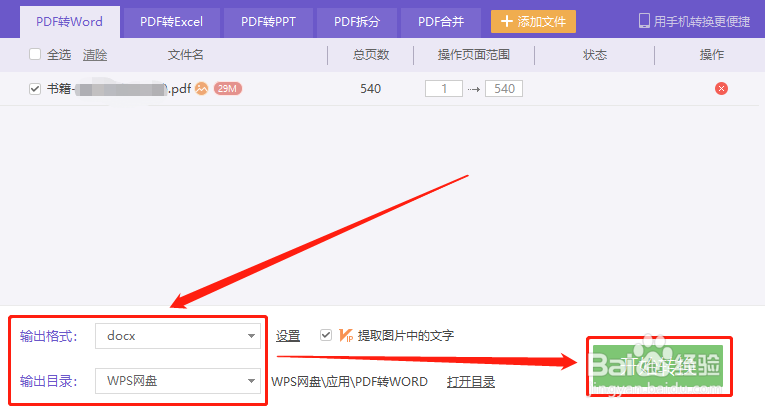Image resolution: width=765 pixels, height=416 pixels.
Task: Click the 添加文件 button
Action: 533,21
